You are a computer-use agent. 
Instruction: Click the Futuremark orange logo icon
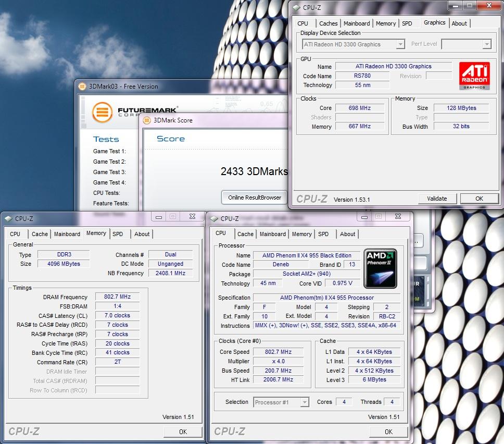(x=102, y=112)
